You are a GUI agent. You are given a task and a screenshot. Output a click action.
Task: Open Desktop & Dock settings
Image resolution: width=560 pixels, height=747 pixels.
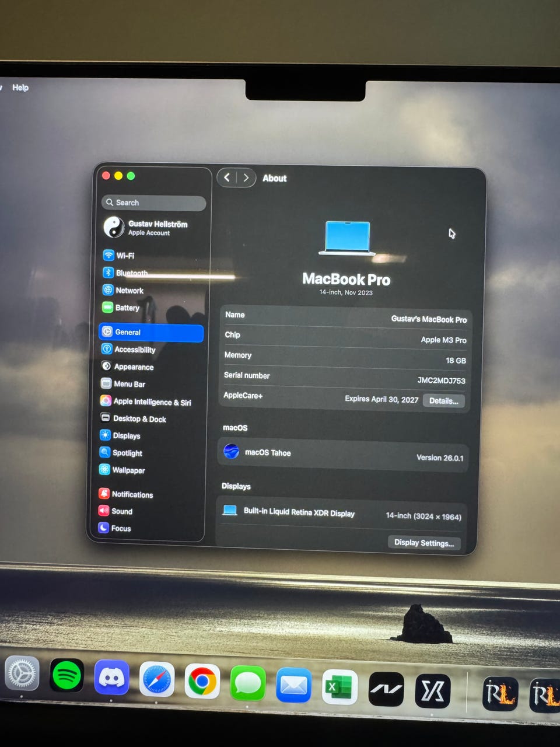[133, 418]
